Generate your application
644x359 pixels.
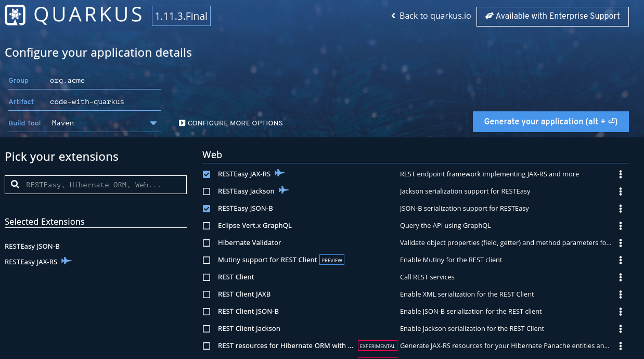click(551, 122)
